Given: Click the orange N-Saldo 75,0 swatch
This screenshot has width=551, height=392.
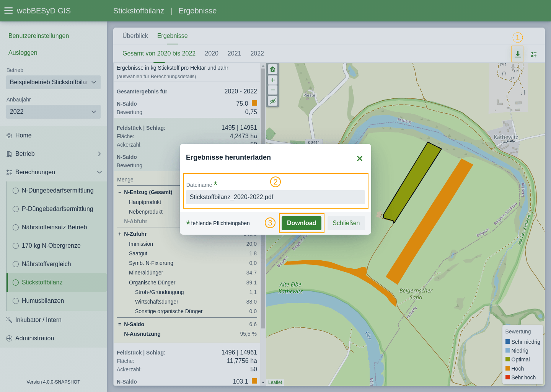Looking at the screenshot, I should click(x=254, y=103).
